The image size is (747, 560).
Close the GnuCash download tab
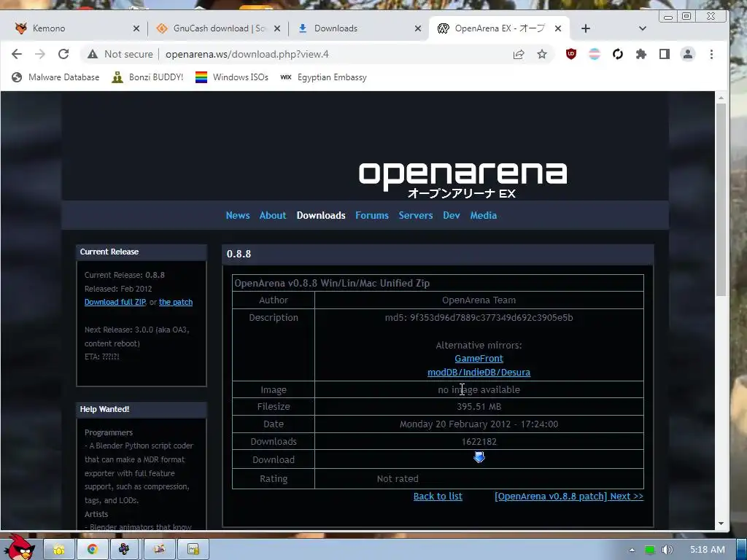[x=277, y=28]
